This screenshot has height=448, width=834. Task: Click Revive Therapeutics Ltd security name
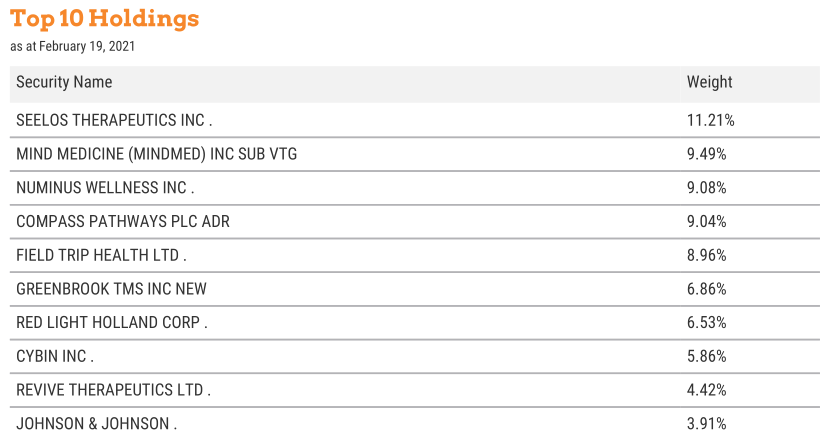(x=113, y=390)
